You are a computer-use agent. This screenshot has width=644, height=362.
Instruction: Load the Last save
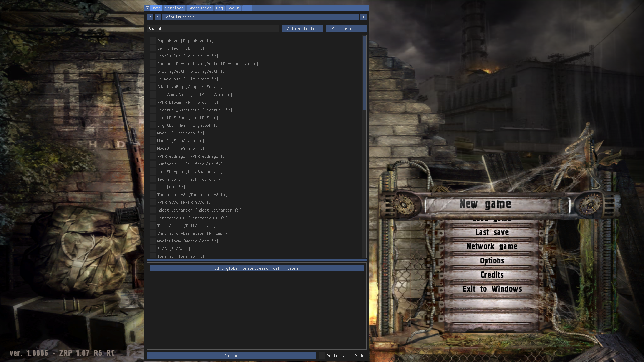(492, 232)
